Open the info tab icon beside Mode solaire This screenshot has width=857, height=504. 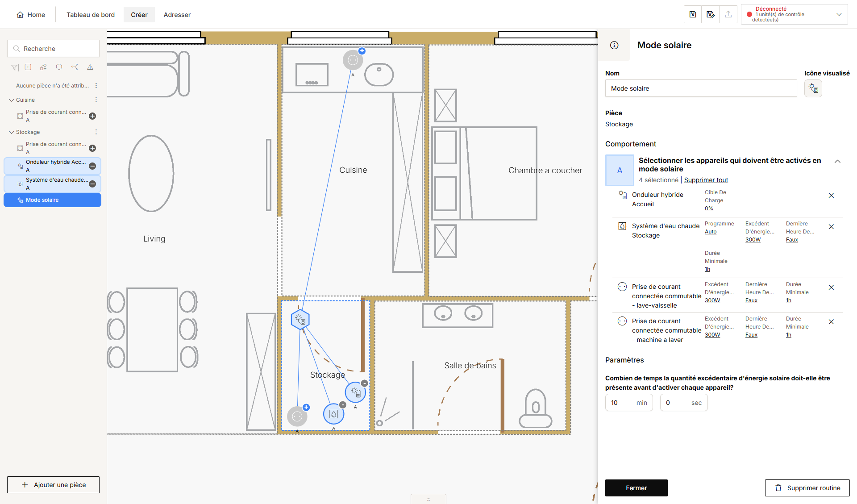tap(614, 45)
